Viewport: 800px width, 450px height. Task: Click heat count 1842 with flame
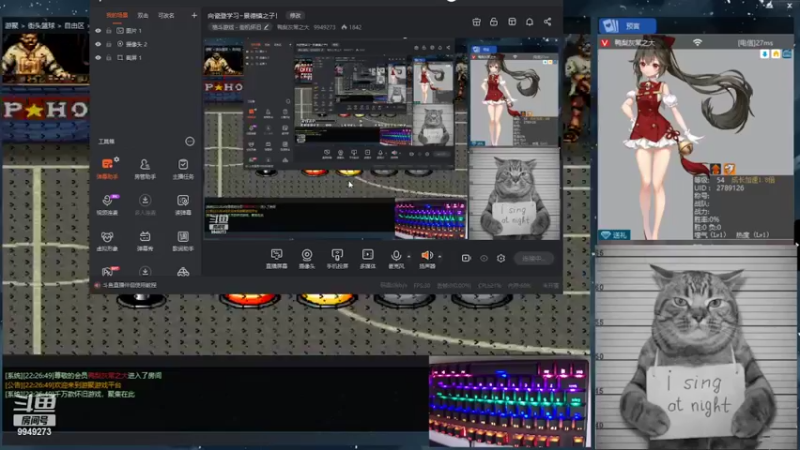click(351, 27)
